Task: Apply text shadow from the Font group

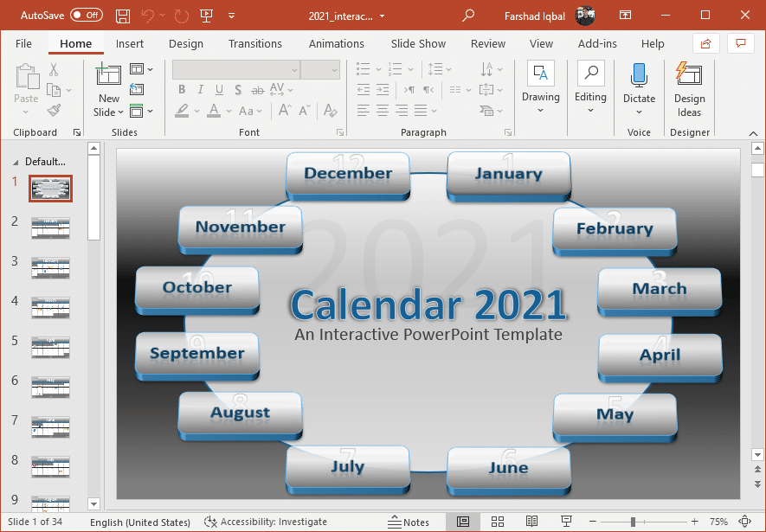Action: [238, 89]
